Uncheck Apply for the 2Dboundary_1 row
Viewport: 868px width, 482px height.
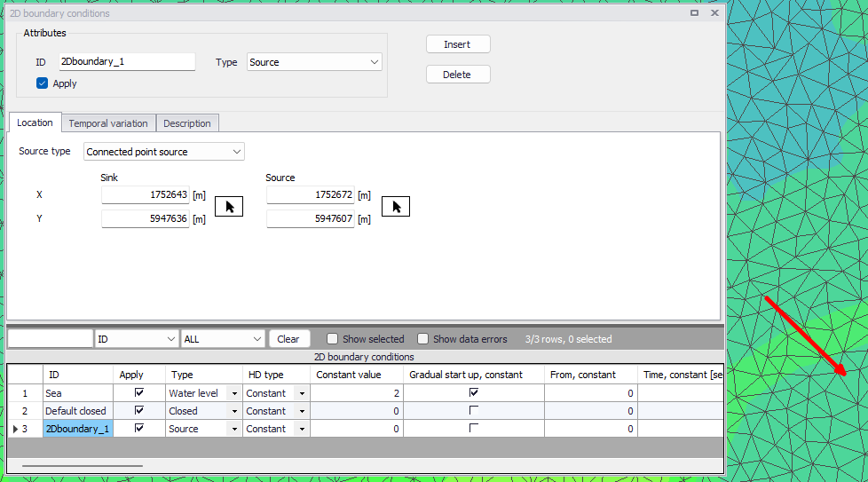tap(139, 428)
